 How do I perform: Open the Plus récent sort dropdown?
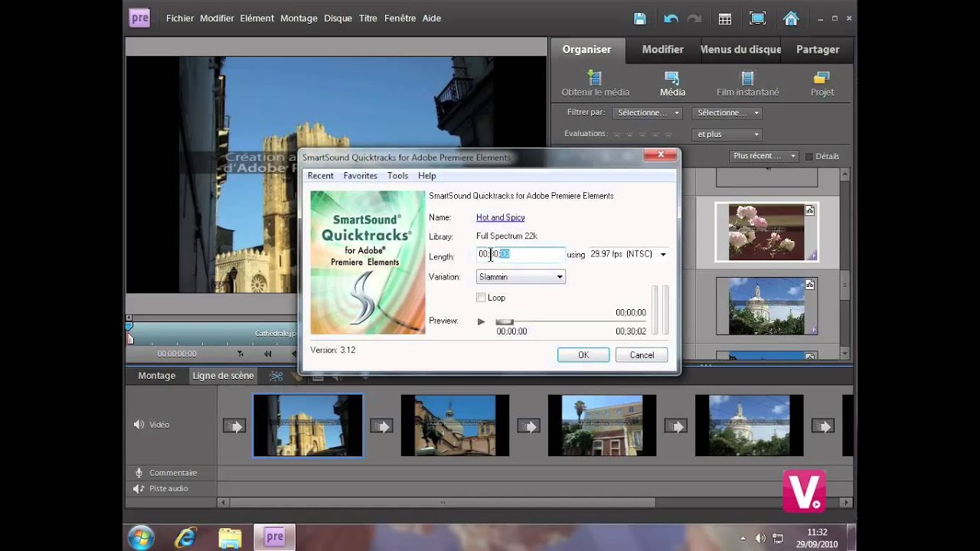pos(763,156)
